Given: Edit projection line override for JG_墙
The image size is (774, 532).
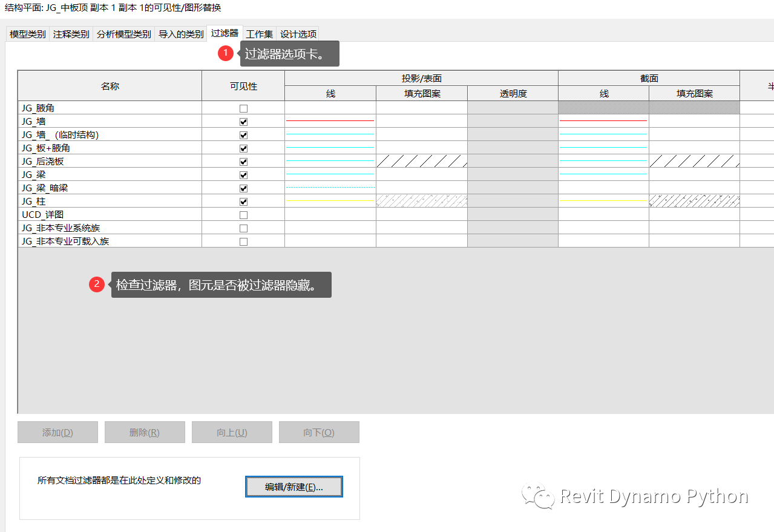Looking at the screenshot, I should coord(330,121).
